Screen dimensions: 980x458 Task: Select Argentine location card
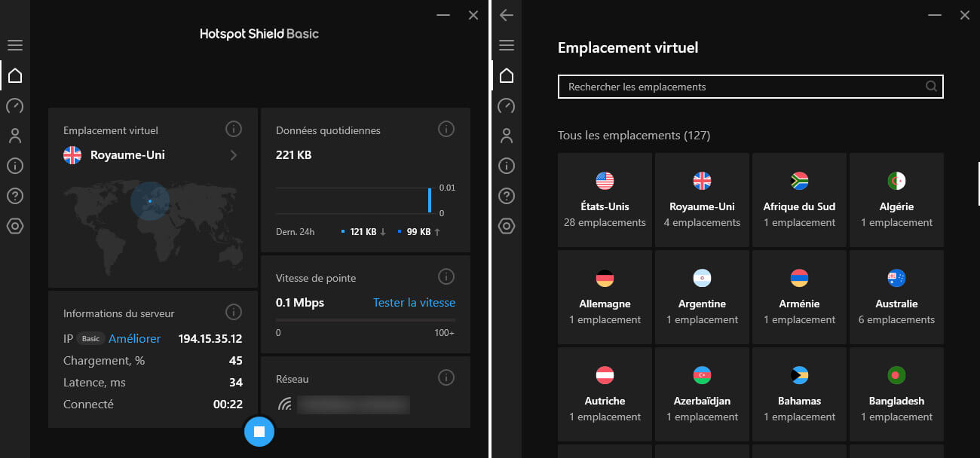tap(702, 297)
